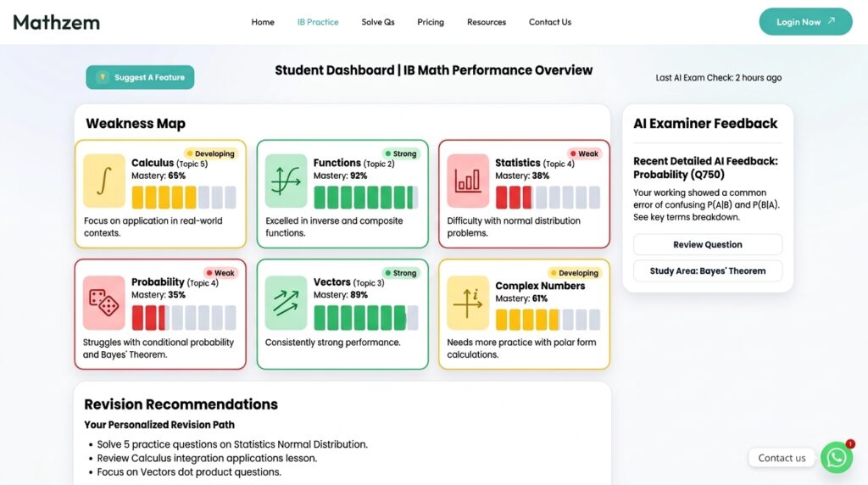This screenshot has height=485, width=868.
Task: Open the WhatsApp chat icon
Action: tap(837, 457)
